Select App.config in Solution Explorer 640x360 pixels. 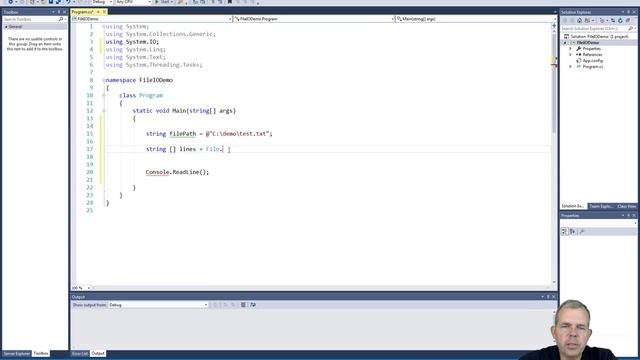pos(593,60)
